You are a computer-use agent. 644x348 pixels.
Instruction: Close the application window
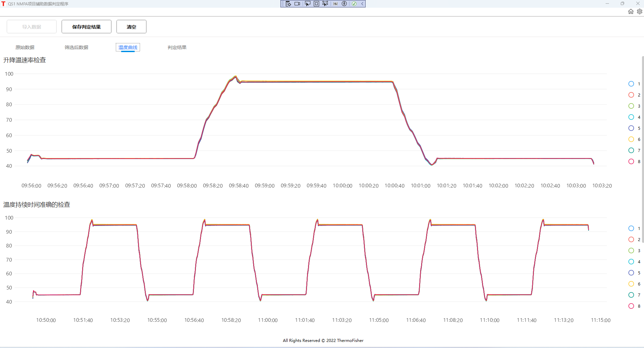pyautogui.click(x=638, y=4)
